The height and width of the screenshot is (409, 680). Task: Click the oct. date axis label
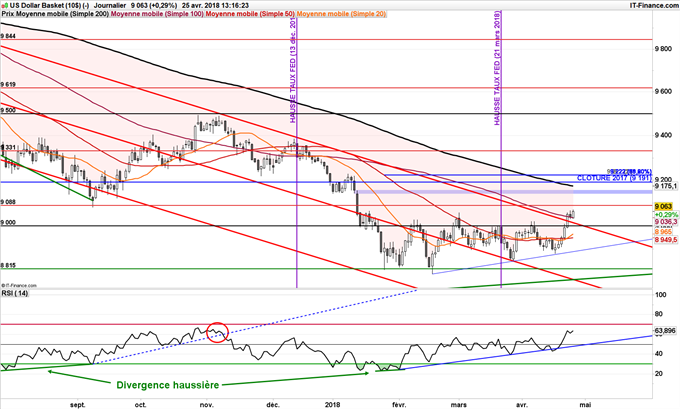click(141, 405)
